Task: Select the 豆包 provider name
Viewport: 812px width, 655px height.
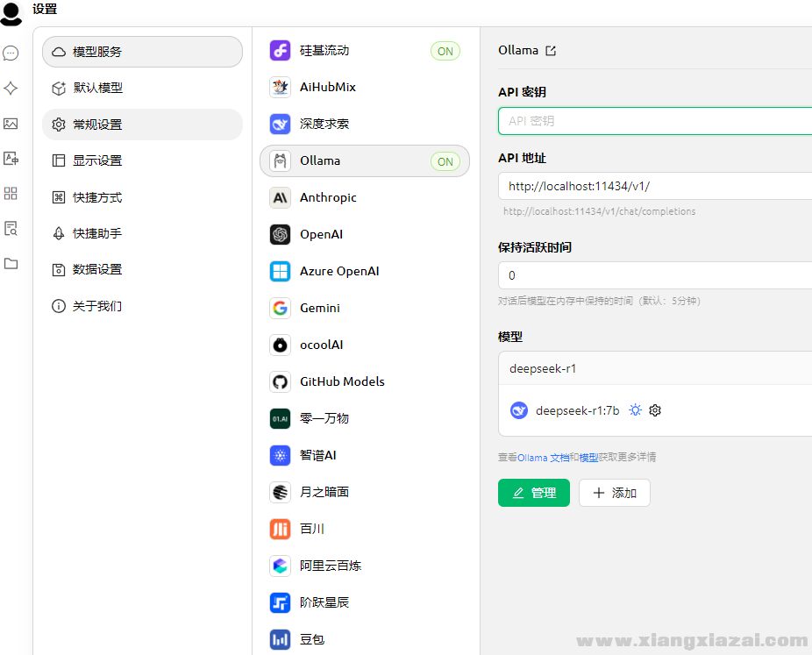Action: pos(312,640)
